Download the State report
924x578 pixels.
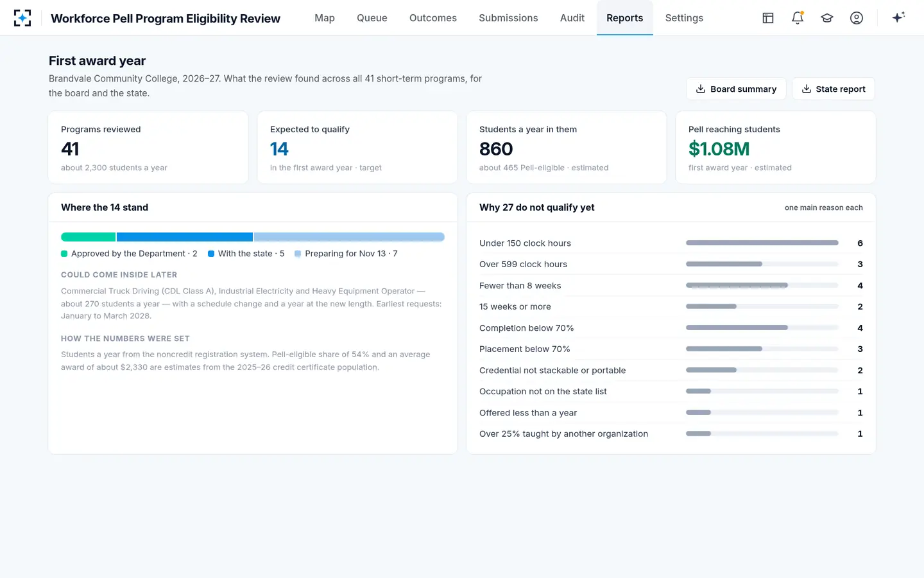834,89
